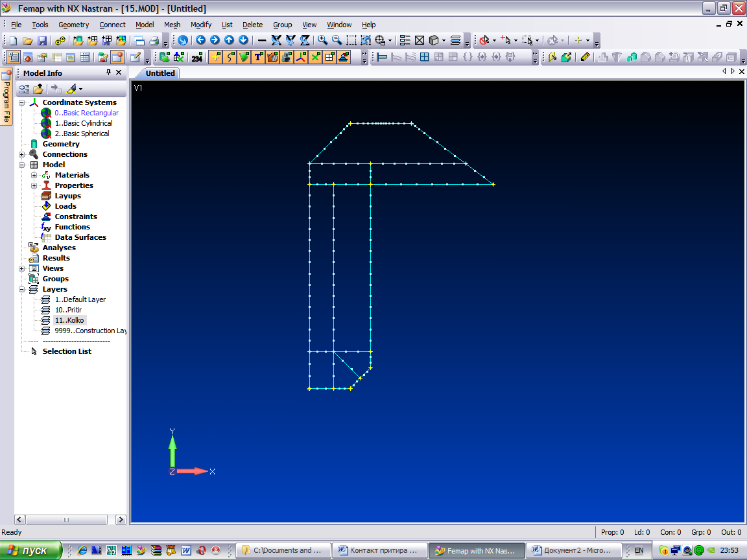
Task: Open C:\Documents and... taskbar window
Action: point(283,550)
